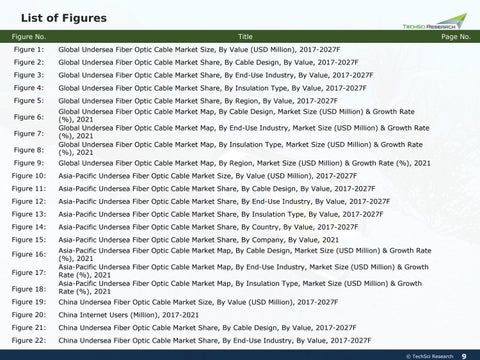Screen dimensions: 480x360
Task: Click the page number 9 in footer
Action: tap(464, 356)
